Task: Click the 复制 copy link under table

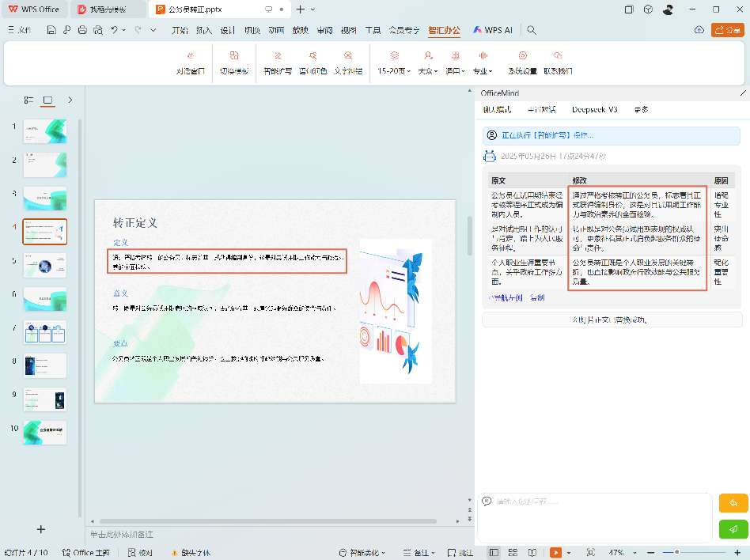Action: [x=538, y=297]
